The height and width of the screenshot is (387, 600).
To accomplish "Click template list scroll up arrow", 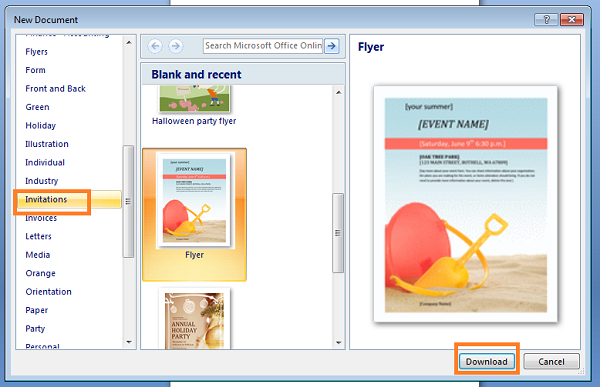I will tap(339, 92).
